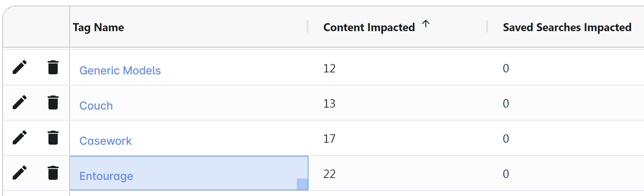Viewport: 644px width, 196px height.
Task: Select the Content Impacted cell showing 22
Action: 330,174
